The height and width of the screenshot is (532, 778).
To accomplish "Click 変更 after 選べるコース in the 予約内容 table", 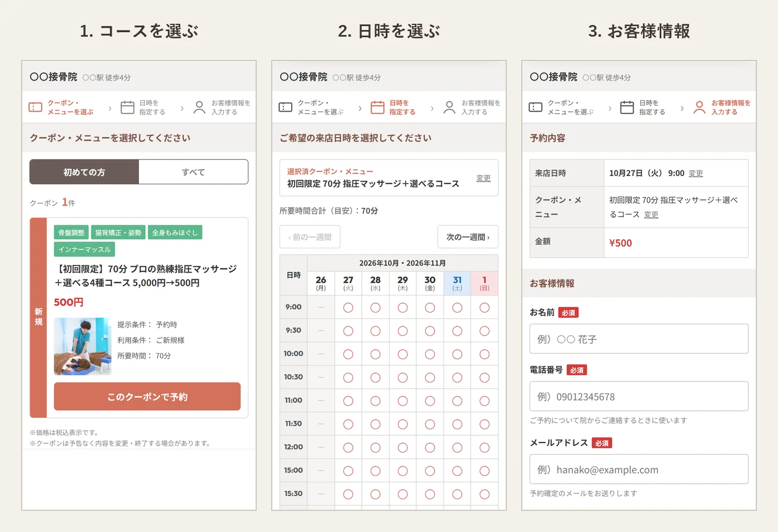I will 651,214.
